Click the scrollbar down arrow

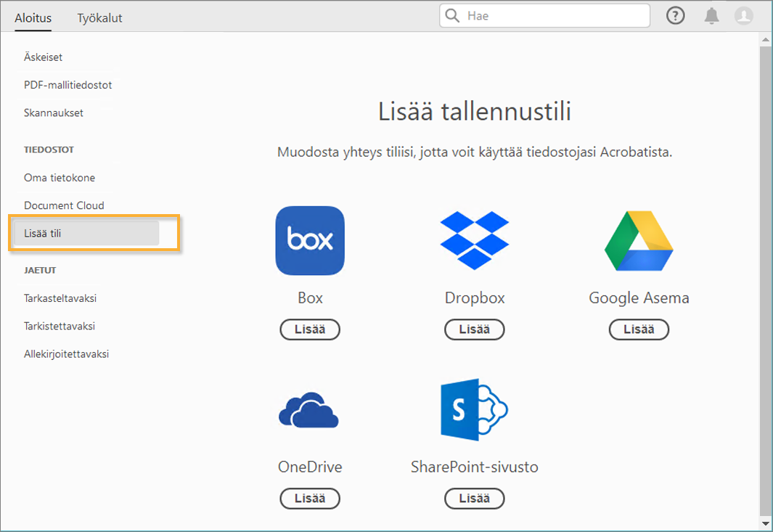click(765, 523)
